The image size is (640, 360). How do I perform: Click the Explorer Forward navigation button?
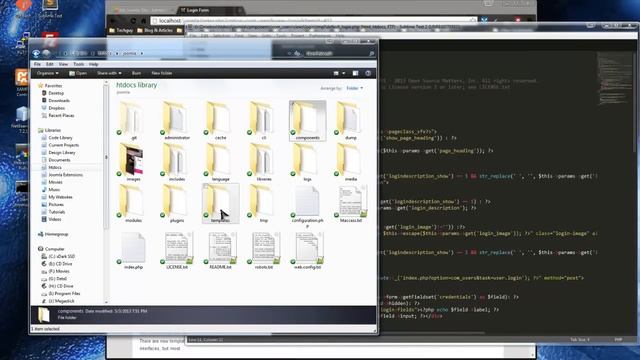(47, 53)
